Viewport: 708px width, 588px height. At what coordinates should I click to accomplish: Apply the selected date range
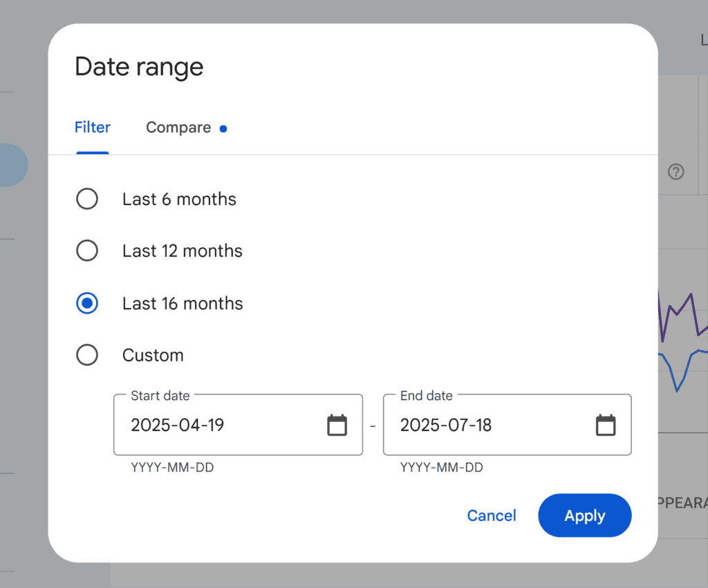[x=584, y=515]
